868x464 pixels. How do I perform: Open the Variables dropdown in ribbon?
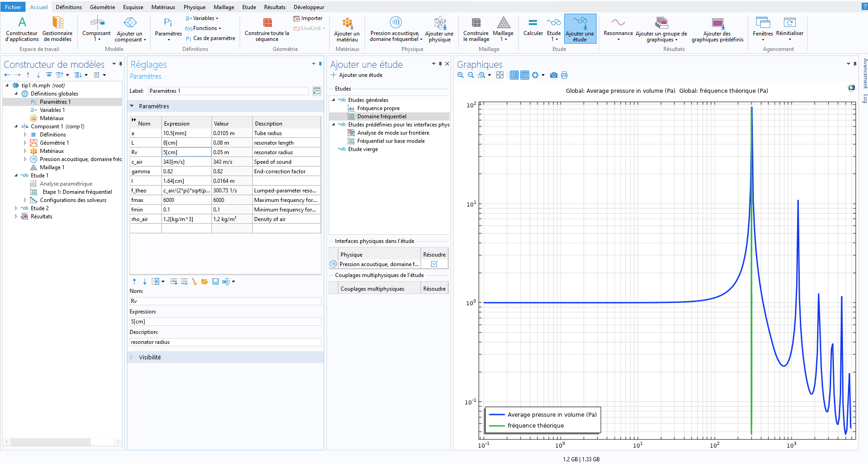pyautogui.click(x=202, y=18)
